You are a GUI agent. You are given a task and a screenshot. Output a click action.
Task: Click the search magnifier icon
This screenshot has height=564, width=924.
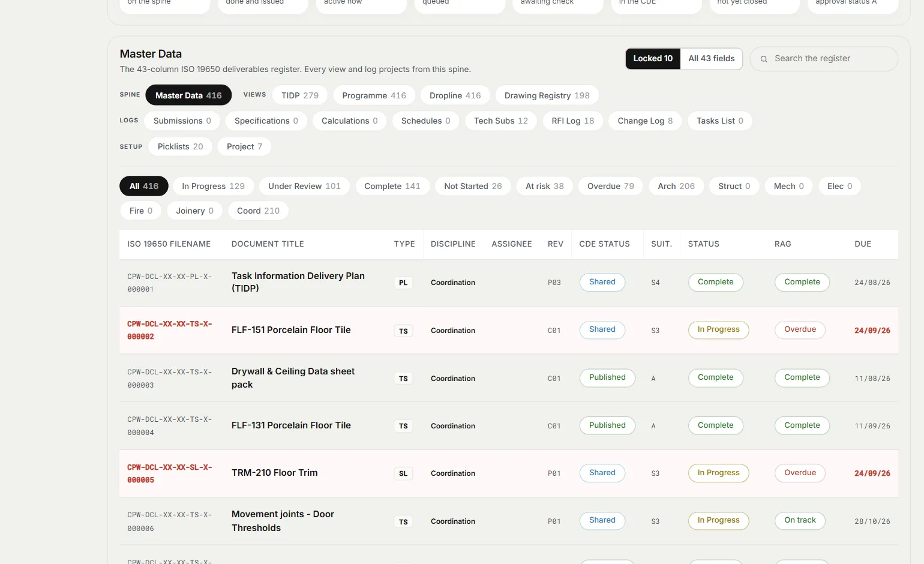(764, 59)
